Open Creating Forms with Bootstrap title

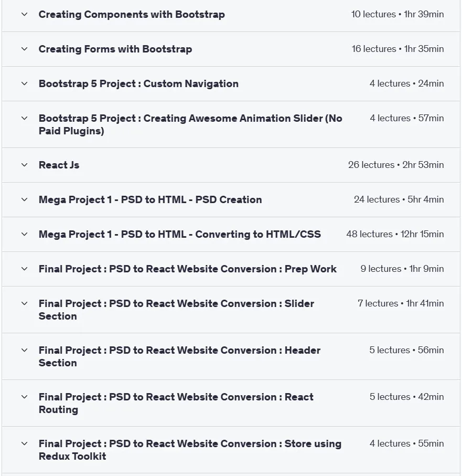coord(115,49)
